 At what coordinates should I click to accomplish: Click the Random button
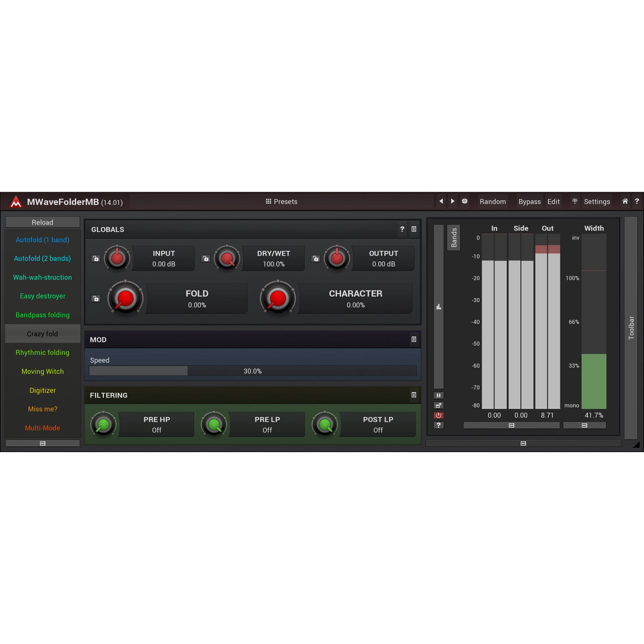(493, 201)
